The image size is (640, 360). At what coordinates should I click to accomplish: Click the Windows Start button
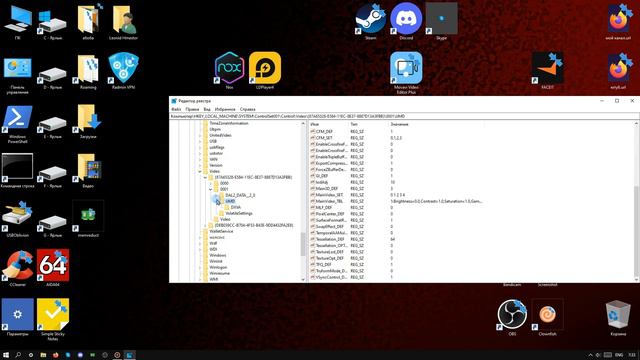(x=6, y=355)
